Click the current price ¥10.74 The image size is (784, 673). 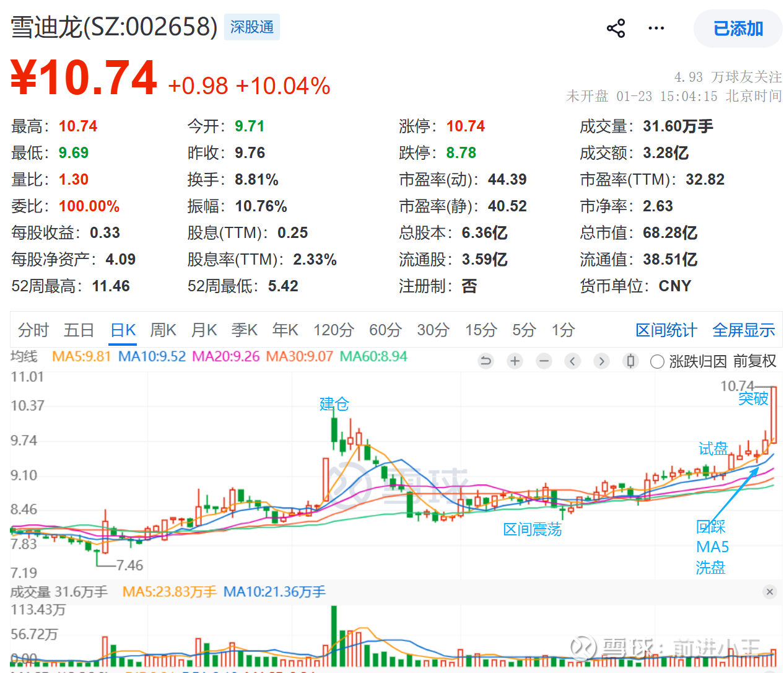(84, 77)
